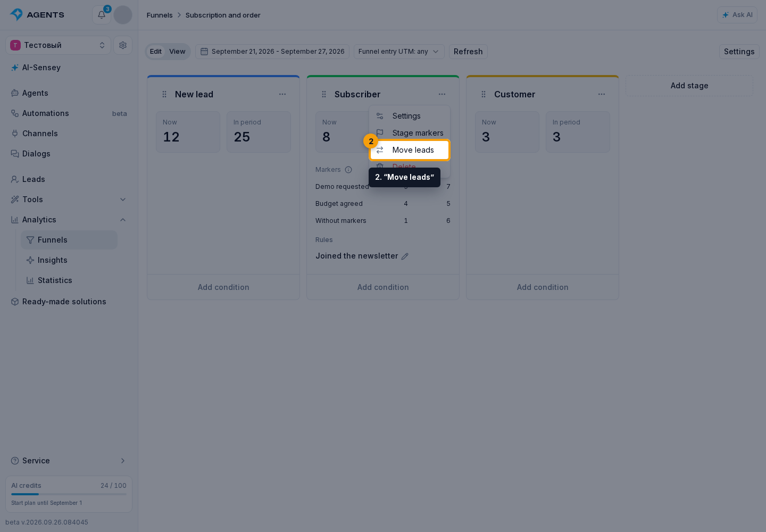Add condition to New lead stage
Viewport: 766px width, 532px height.
pyautogui.click(x=223, y=287)
